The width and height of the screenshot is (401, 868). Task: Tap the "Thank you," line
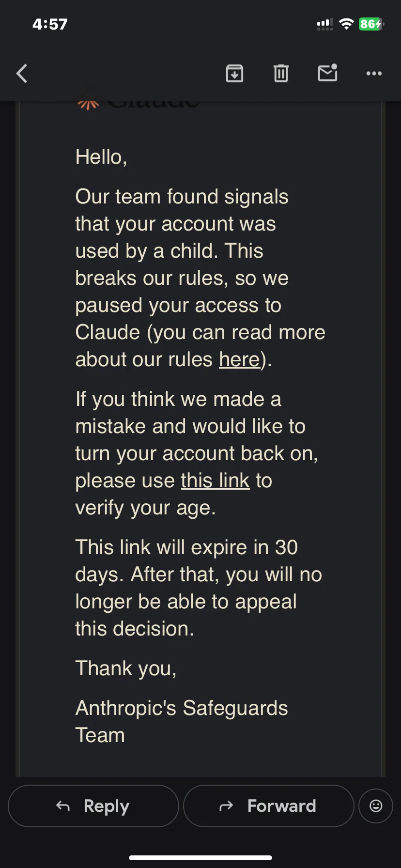tap(125, 668)
